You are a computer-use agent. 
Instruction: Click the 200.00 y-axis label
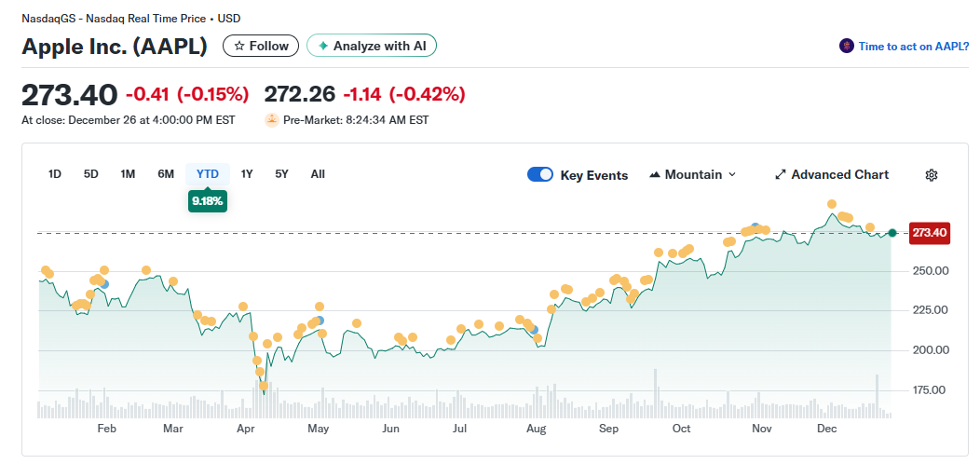click(931, 350)
